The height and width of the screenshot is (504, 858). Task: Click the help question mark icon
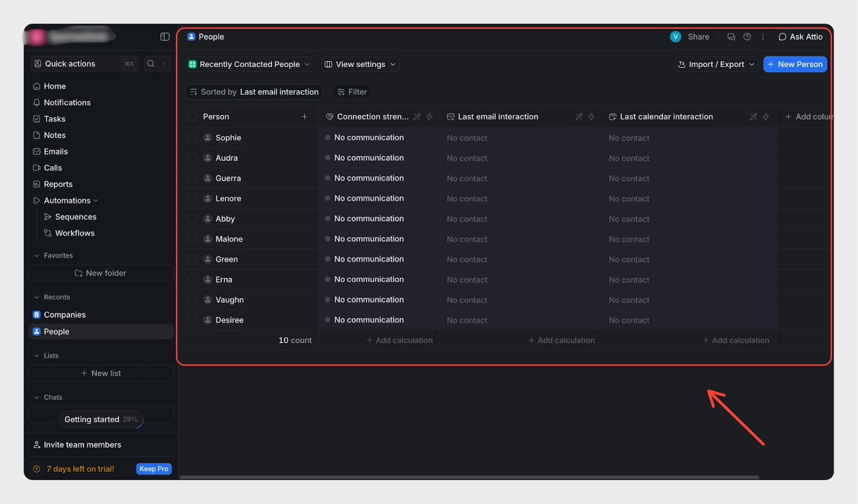pos(747,37)
